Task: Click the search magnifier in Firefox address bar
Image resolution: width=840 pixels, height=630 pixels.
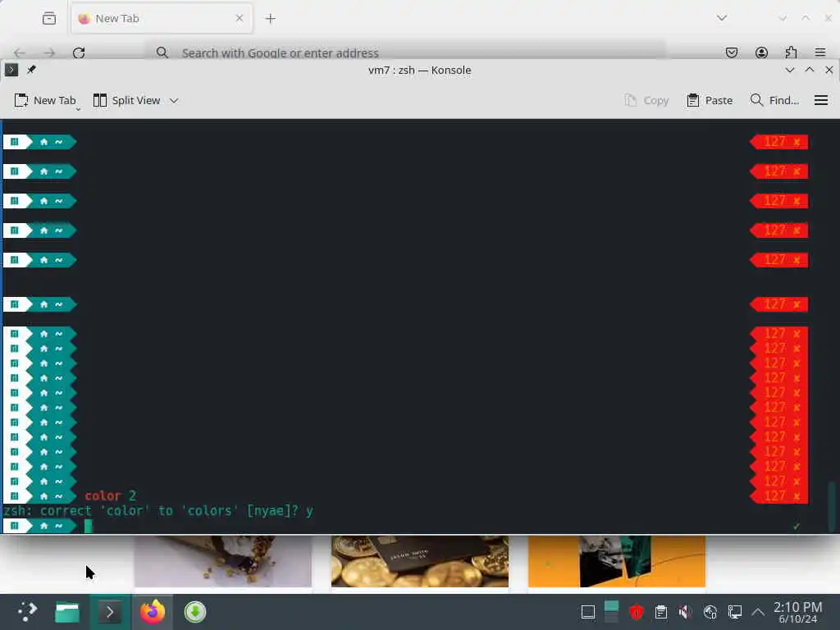Action: pos(162,52)
